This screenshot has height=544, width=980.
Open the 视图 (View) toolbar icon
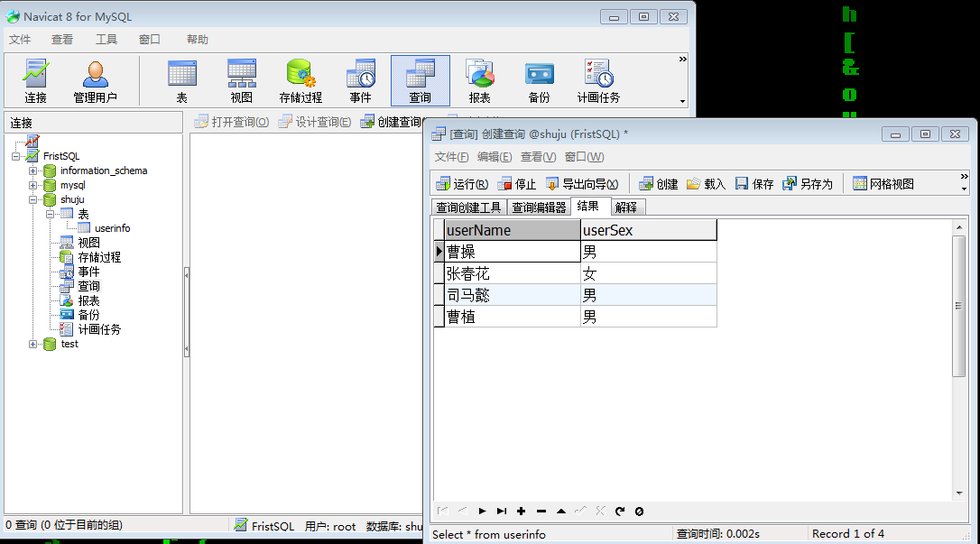pos(241,80)
